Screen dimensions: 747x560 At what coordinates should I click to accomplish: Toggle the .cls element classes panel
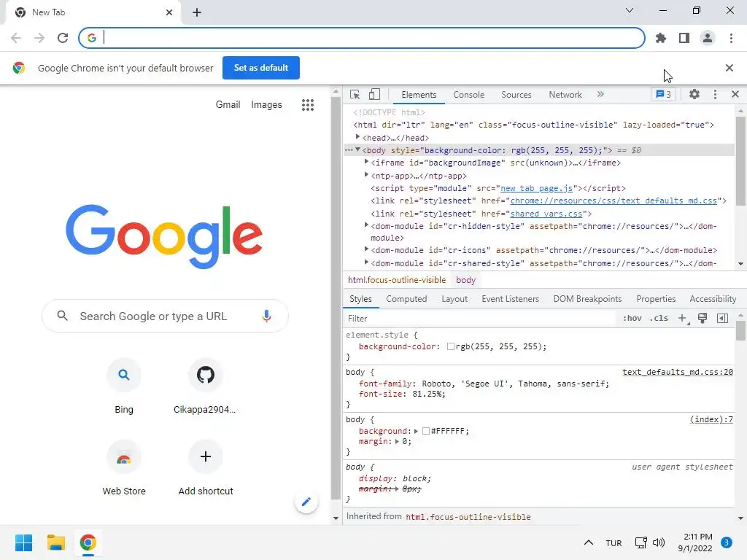pyautogui.click(x=659, y=318)
